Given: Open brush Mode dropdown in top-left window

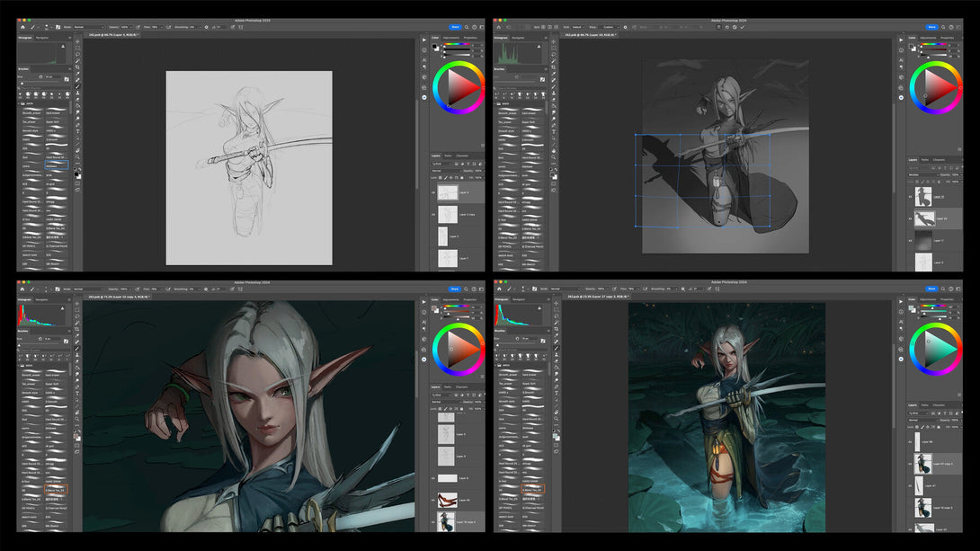Looking at the screenshot, I should tap(88, 27).
